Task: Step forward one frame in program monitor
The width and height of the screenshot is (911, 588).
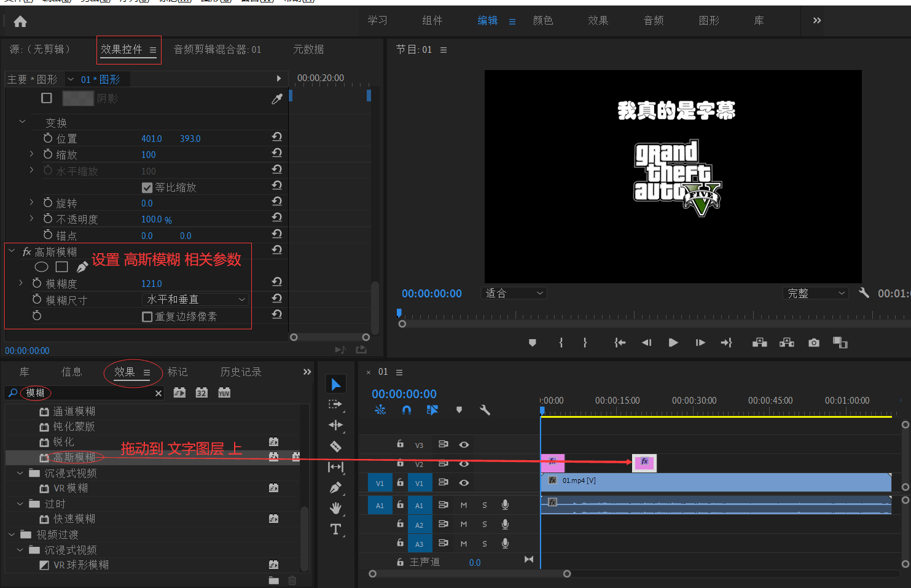Action: (x=700, y=343)
